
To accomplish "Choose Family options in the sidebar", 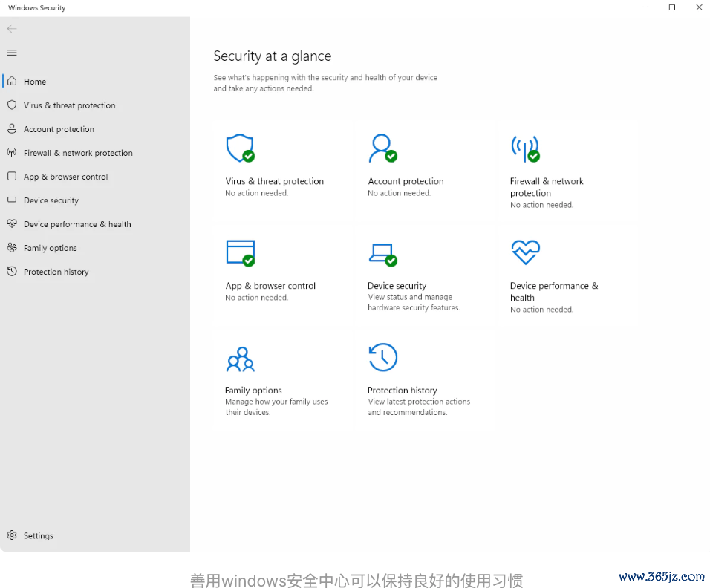I will pyautogui.click(x=95, y=248).
